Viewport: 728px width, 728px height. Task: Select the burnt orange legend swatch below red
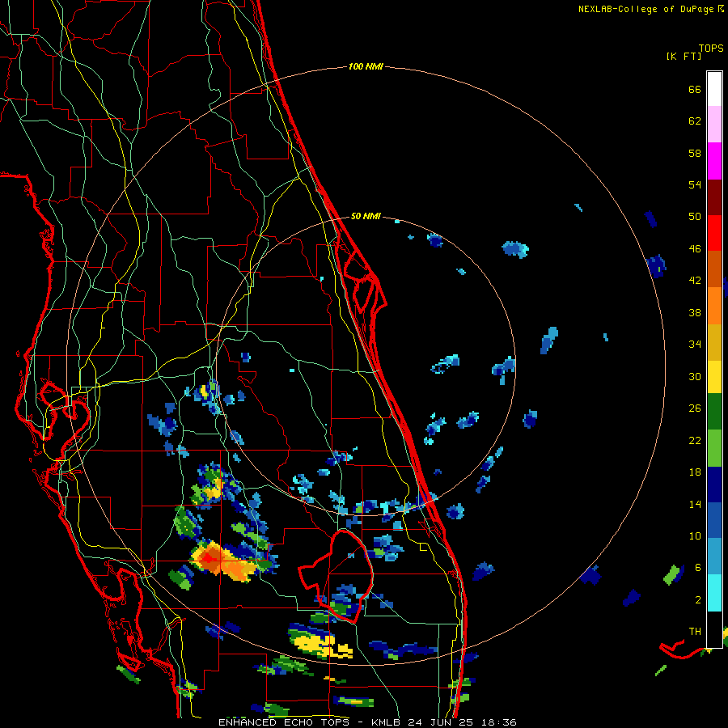point(714,269)
